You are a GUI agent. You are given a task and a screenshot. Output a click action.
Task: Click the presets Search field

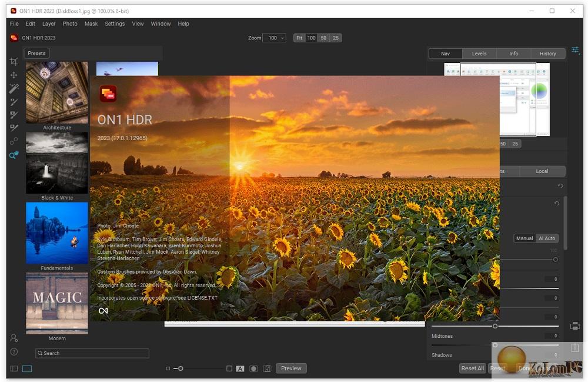[x=92, y=353]
